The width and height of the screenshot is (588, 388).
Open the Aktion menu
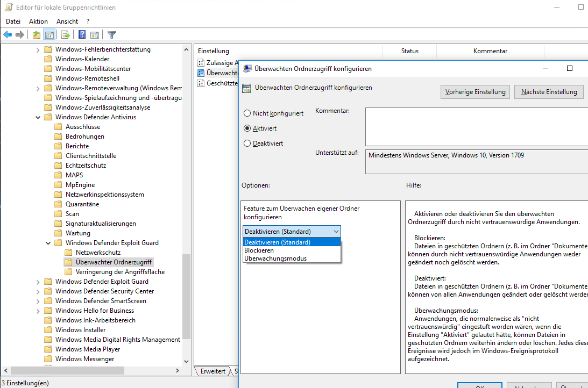pyautogui.click(x=38, y=21)
